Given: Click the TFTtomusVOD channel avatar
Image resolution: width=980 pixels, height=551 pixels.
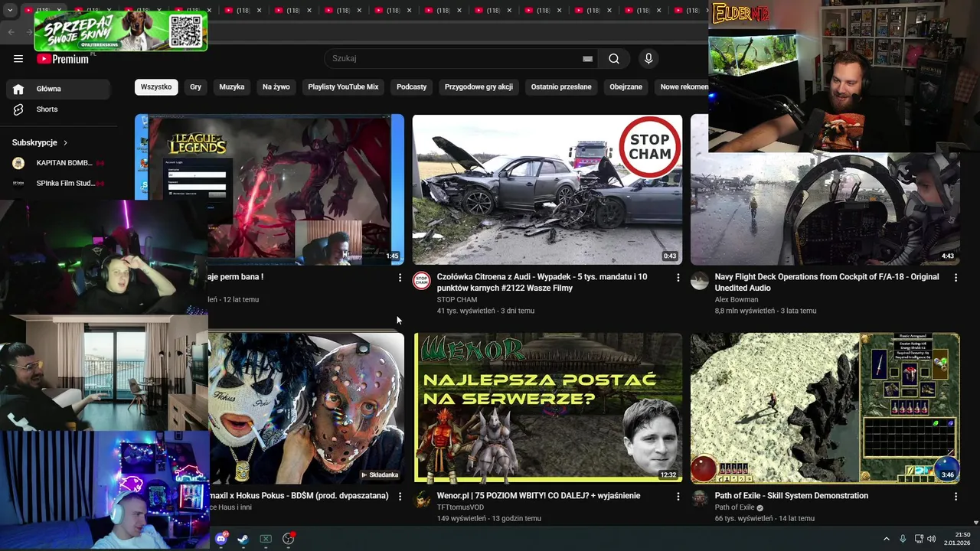Looking at the screenshot, I should [422, 500].
